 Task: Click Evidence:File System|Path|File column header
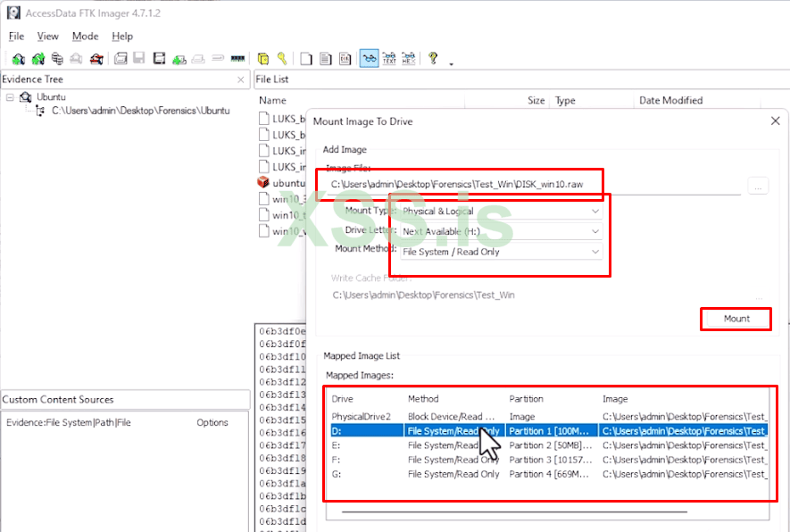pyautogui.click(x=69, y=423)
